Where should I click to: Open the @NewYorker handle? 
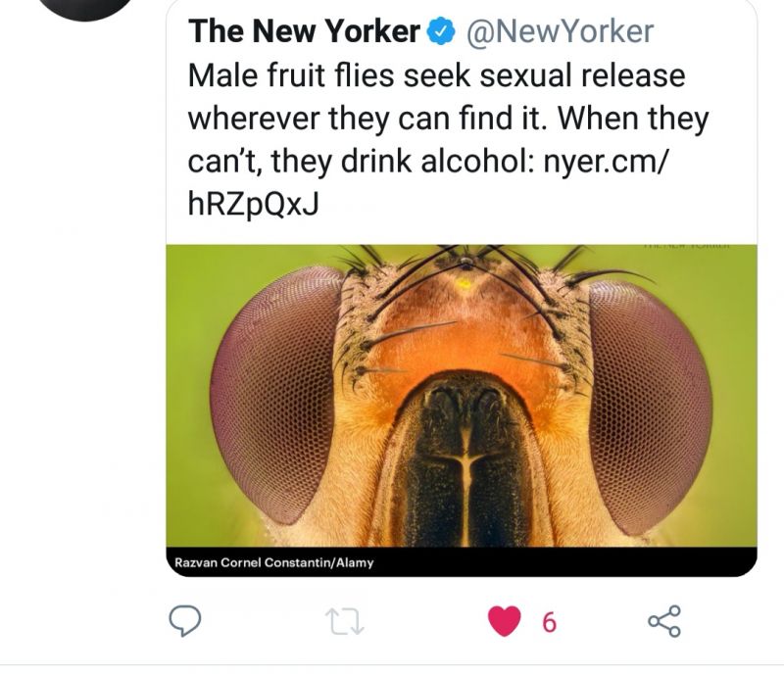pyautogui.click(x=560, y=31)
